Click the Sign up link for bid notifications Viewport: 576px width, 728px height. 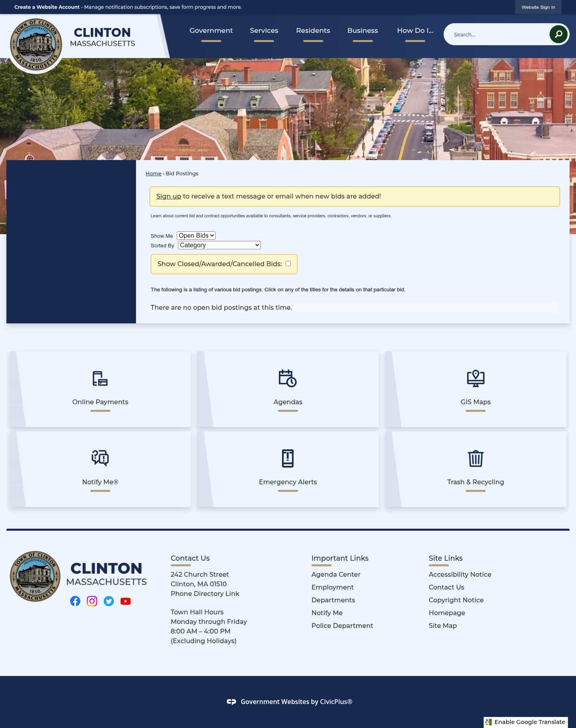tap(168, 196)
